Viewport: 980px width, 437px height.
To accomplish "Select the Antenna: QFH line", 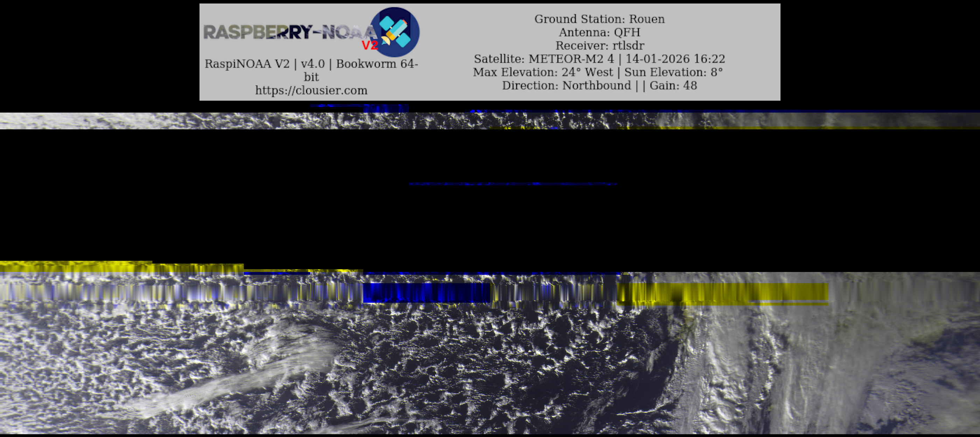I will (x=599, y=32).
